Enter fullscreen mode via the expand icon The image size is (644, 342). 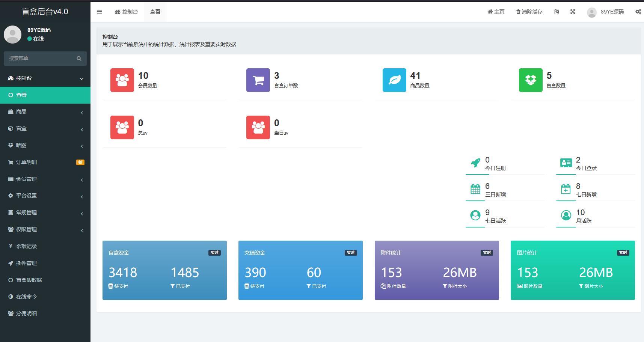573,12
